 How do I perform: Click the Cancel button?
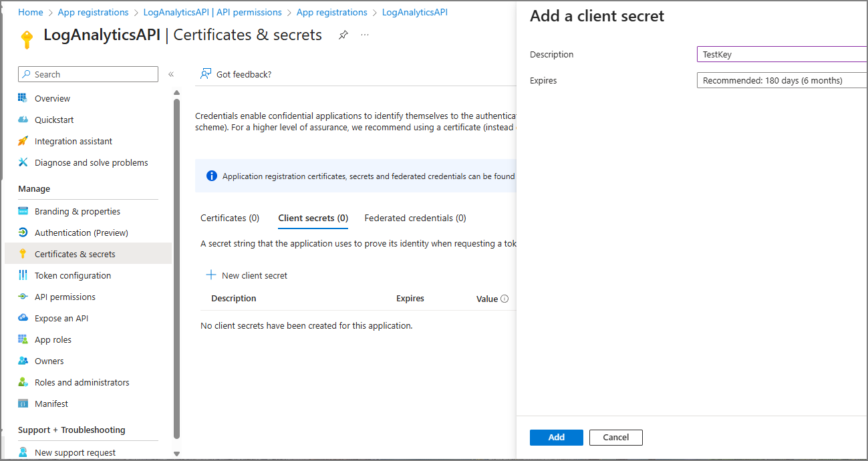point(616,438)
